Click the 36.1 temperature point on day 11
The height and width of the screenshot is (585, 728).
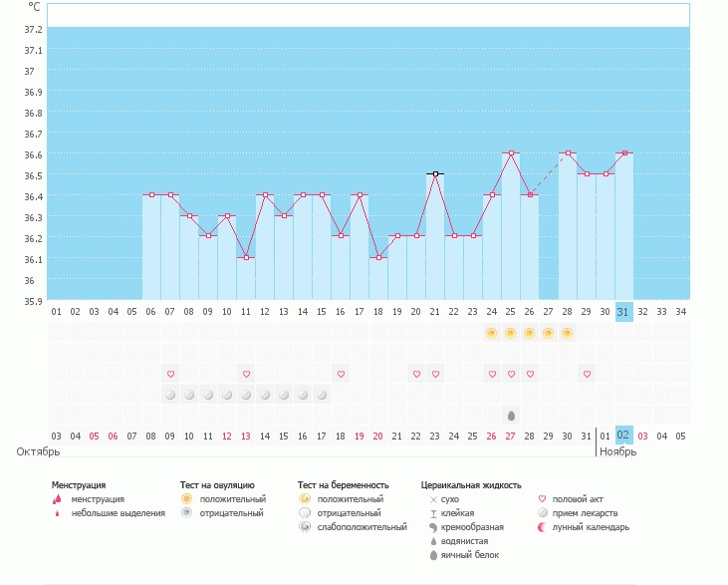[x=246, y=258]
